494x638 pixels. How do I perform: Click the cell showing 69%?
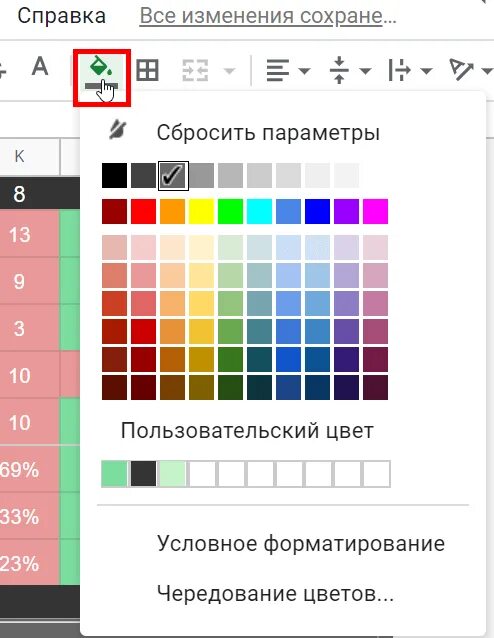click(x=29, y=469)
